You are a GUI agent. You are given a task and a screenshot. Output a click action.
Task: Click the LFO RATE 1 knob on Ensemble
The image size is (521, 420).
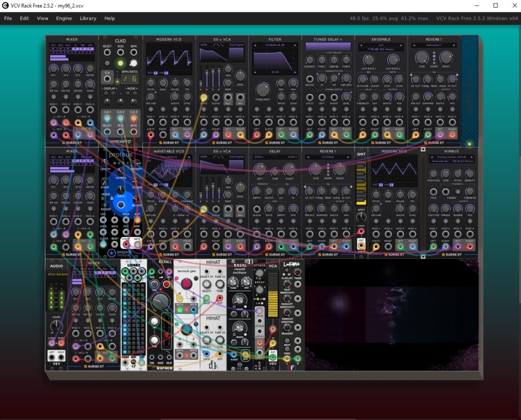click(368, 60)
